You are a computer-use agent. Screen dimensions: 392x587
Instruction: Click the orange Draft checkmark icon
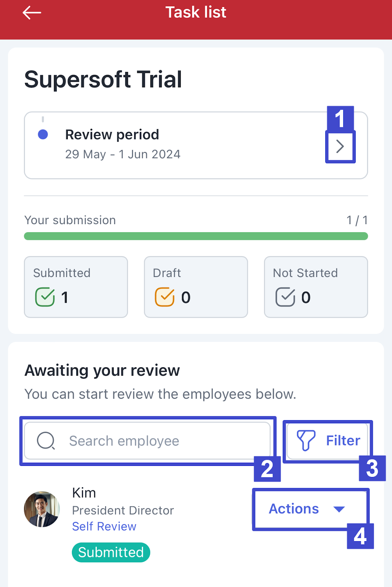tap(165, 297)
